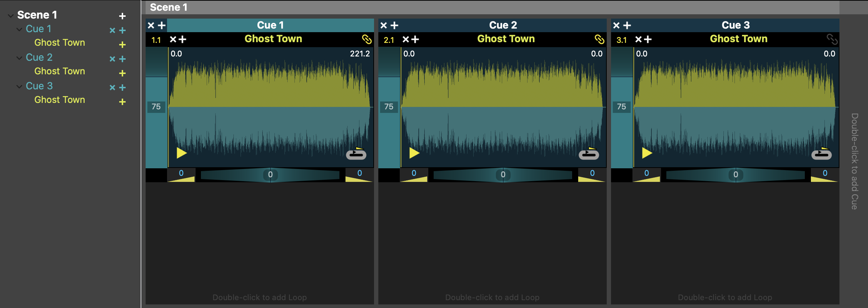The image size is (868, 308).
Task: Click volume fader 75 on Cue 1
Action: [156, 106]
